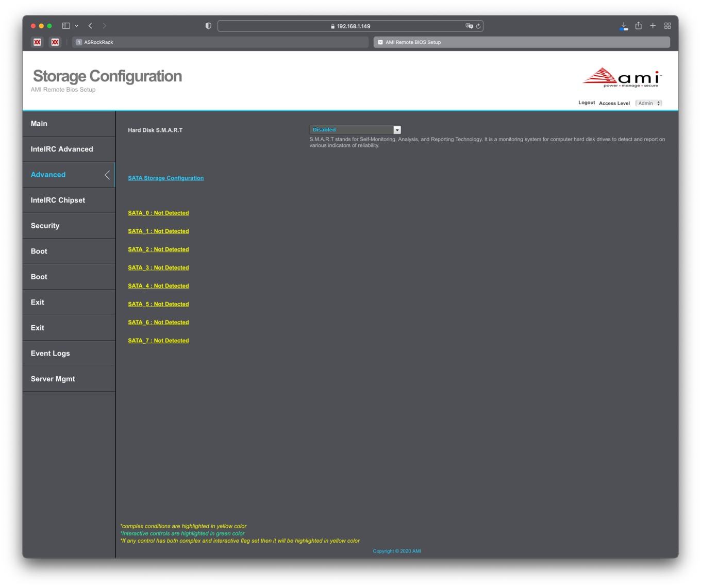Open Server Mgmt in the sidebar

[69, 379]
